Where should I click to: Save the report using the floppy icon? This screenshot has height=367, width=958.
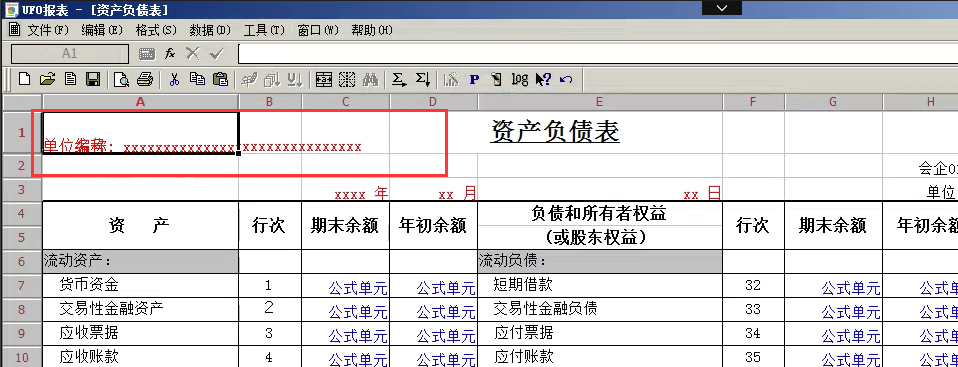click(x=93, y=79)
